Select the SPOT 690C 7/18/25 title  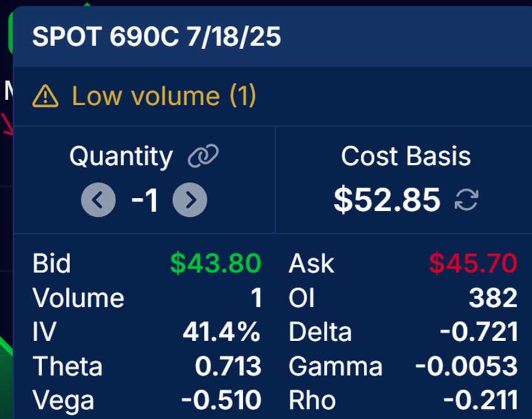[x=156, y=37]
